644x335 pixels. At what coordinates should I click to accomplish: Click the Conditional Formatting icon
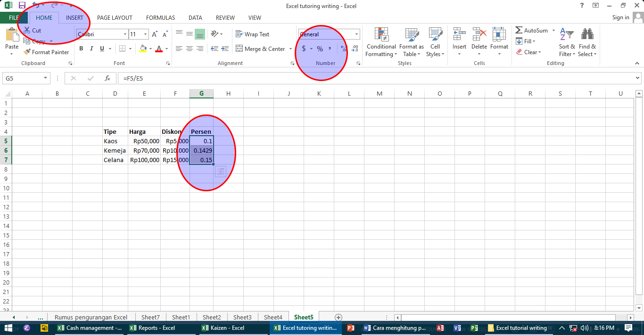click(x=381, y=35)
